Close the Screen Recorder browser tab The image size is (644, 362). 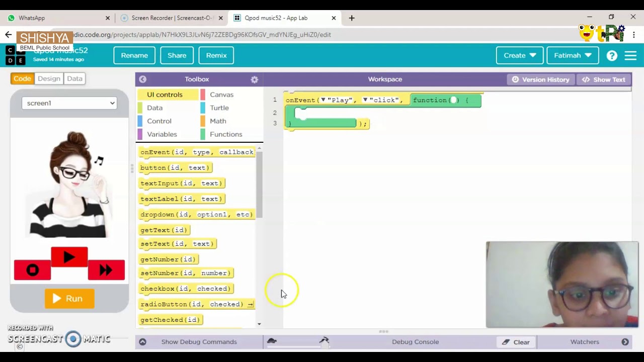click(x=220, y=18)
